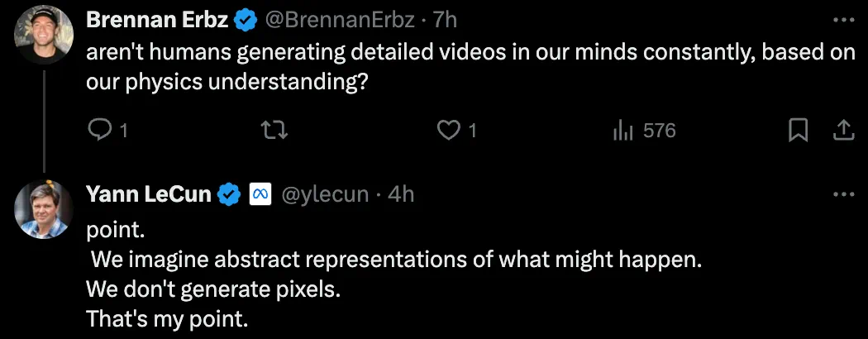Bookmark Brennan Erbz's tweet

pyautogui.click(x=798, y=130)
